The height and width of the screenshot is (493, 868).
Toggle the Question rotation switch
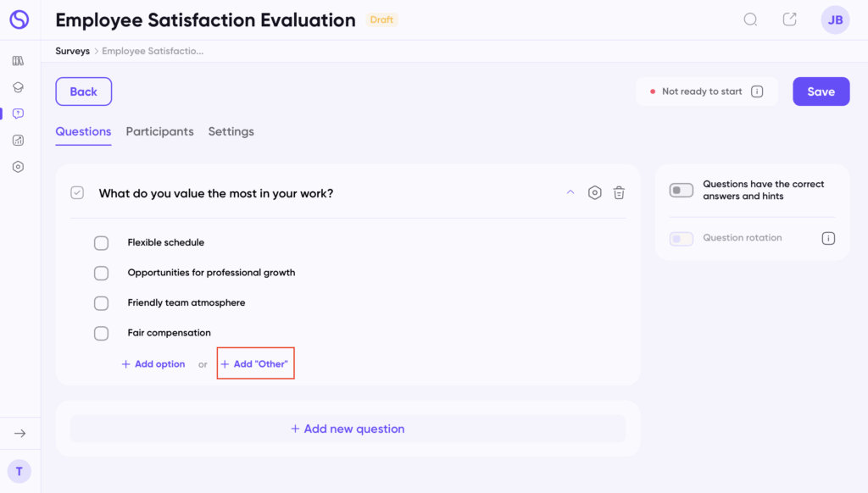pyautogui.click(x=682, y=239)
